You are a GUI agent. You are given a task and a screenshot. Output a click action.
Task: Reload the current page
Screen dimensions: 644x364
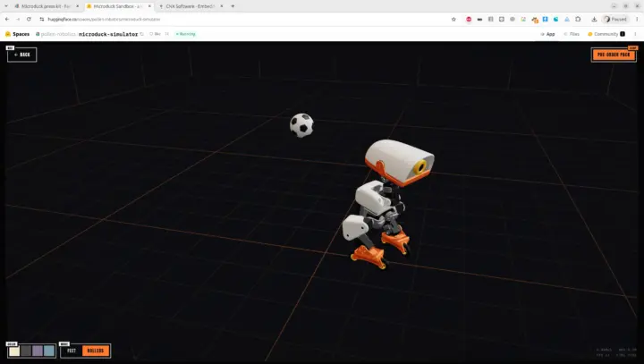click(x=29, y=20)
